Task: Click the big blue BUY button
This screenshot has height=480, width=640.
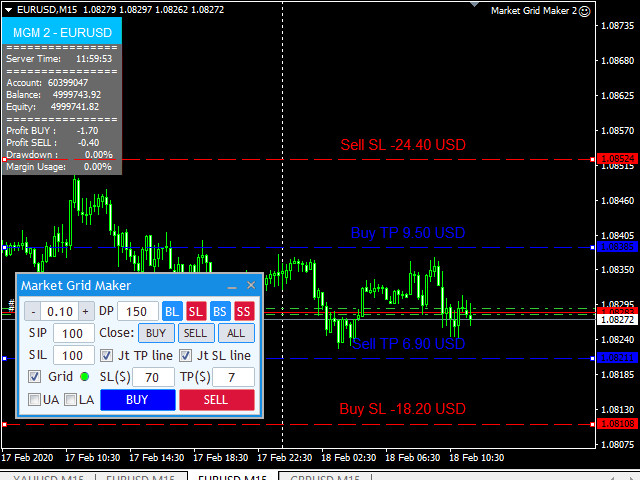Action: click(x=138, y=400)
